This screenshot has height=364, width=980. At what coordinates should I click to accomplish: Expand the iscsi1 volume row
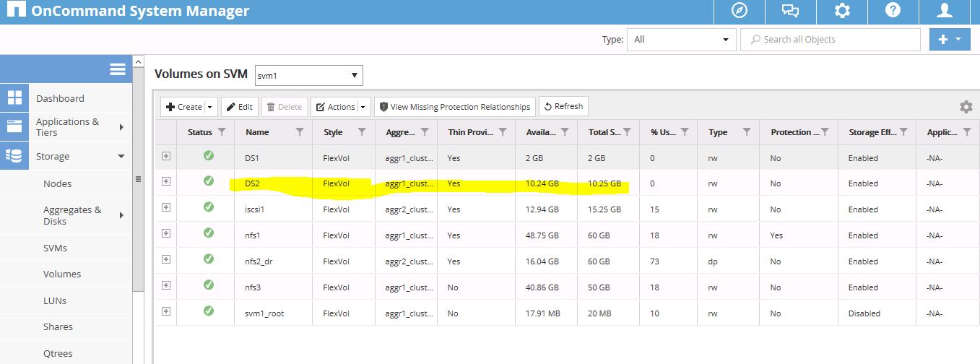point(166,207)
